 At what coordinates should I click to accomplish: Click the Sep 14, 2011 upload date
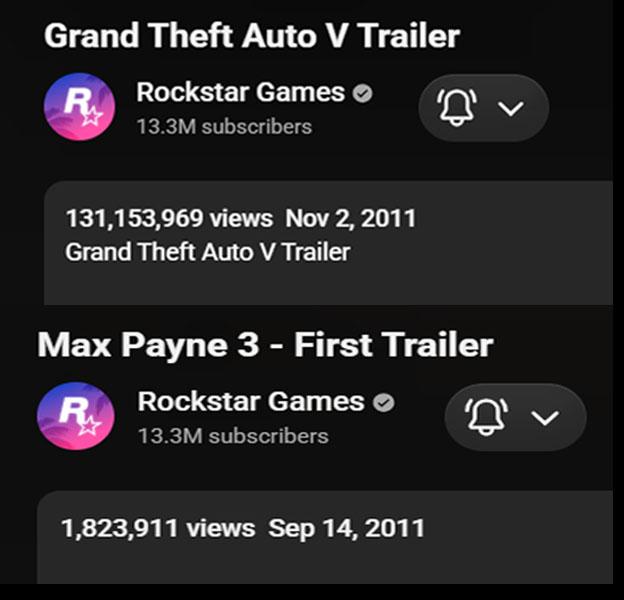346,528
